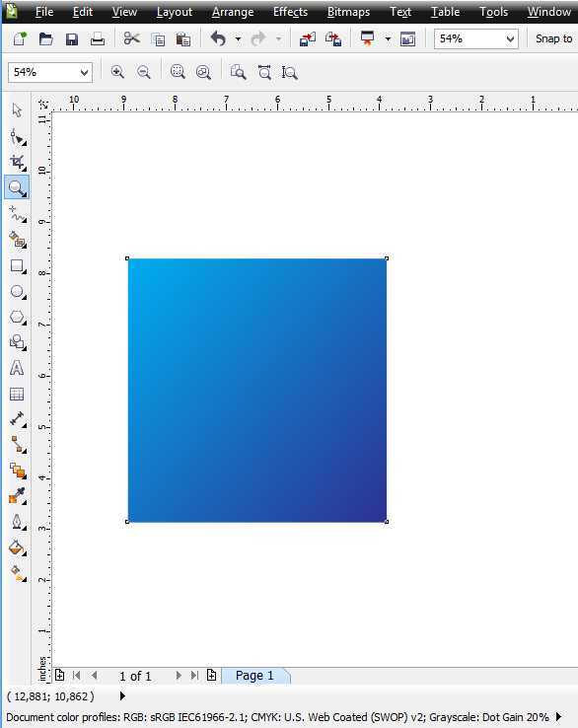578x728 pixels.
Task: Select the Text tool
Action: 17,368
